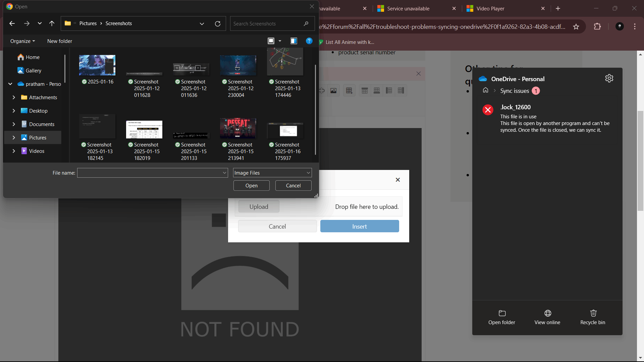Viewport: 644px width, 362px height.
Task: Collapse the pratham - Personal OneDrive node
Action: pyautogui.click(x=10, y=84)
